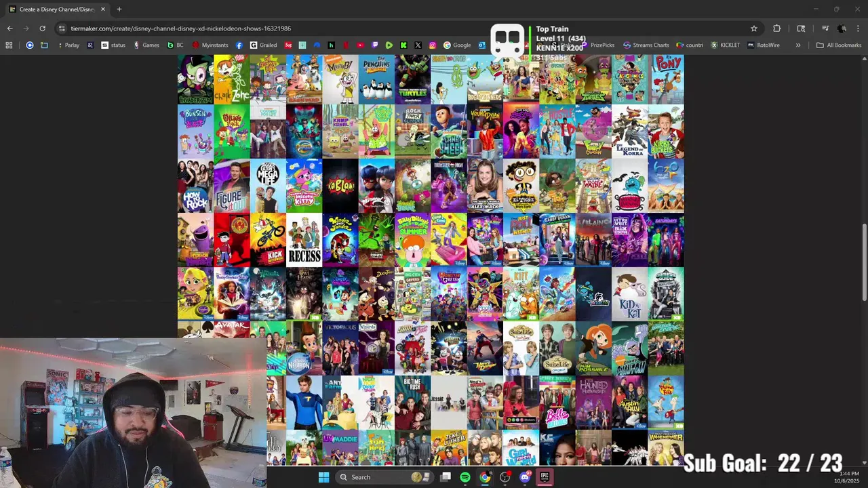Open the Streams Charts bookmark
The width and height of the screenshot is (868, 488).
point(646,45)
